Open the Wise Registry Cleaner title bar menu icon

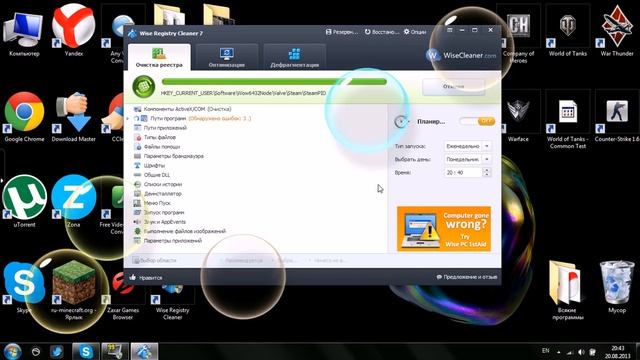pos(449,30)
